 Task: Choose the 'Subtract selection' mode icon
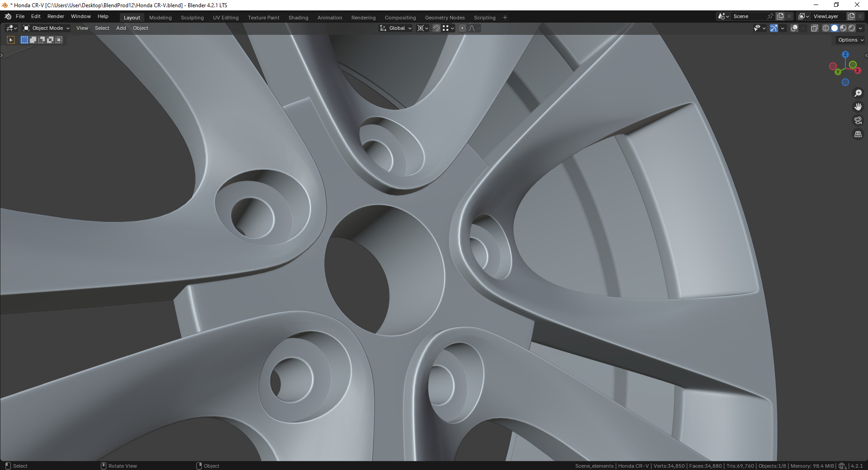click(42, 40)
